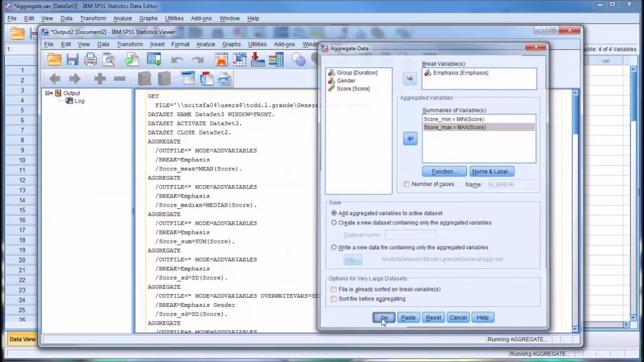The width and height of the screenshot is (644, 362).
Task: Recall recently used dialogs icon
Action: (154, 60)
